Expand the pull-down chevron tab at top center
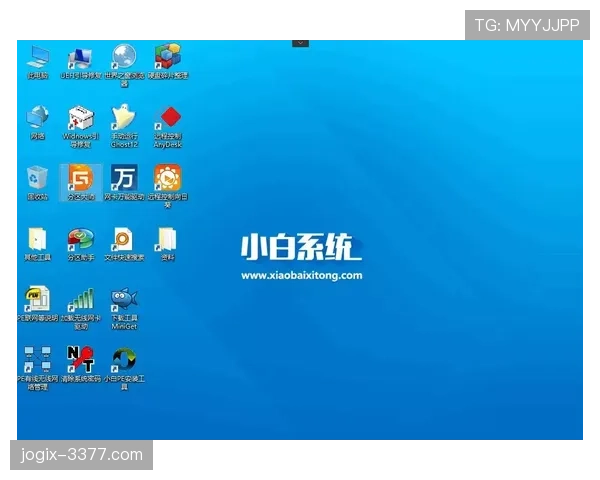This screenshot has width=600, height=480. tap(300, 43)
